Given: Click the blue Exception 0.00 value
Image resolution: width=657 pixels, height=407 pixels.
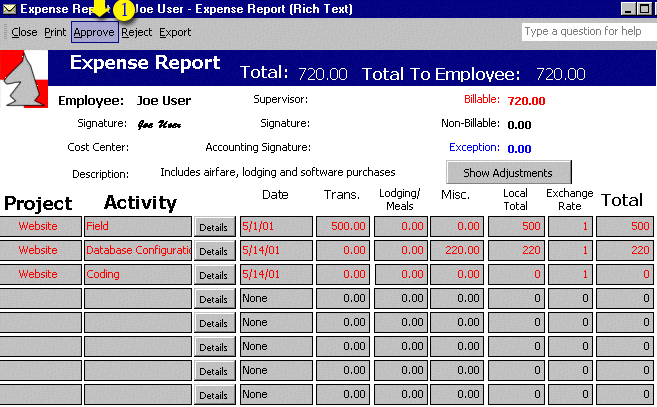Looking at the screenshot, I should 519,149.
